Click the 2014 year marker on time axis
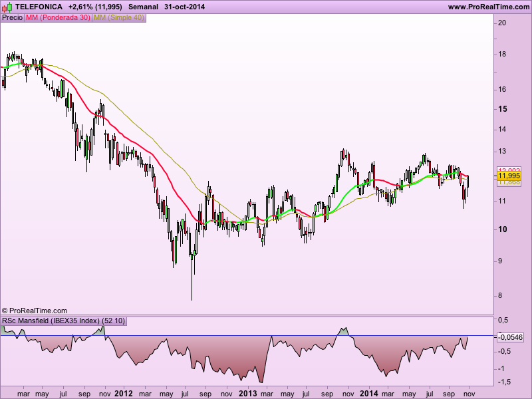This screenshot has height=399, width=532. [369, 394]
